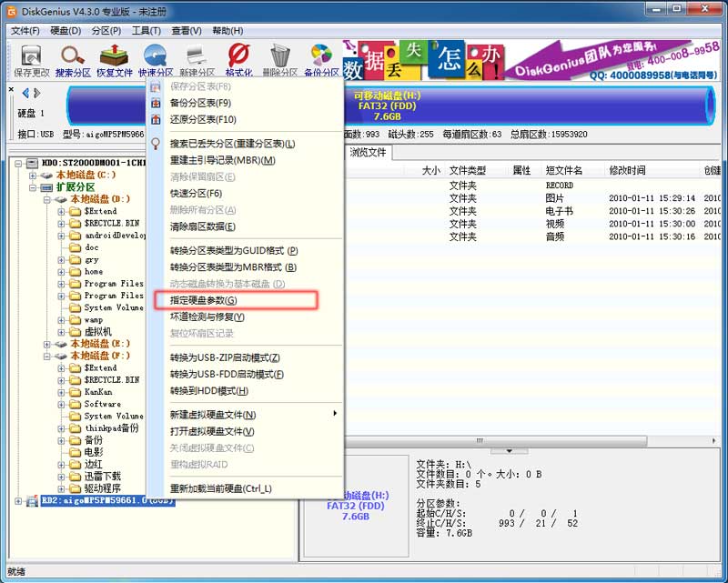Viewport: 728px width, 583px height.
Task: Expand the $Extend folder under D:
Action: pos(61,212)
